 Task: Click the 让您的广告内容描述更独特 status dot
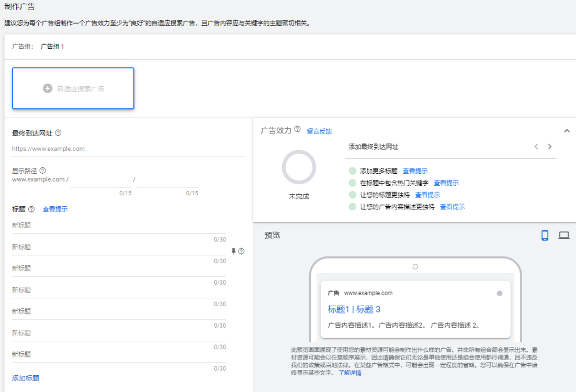pos(352,207)
